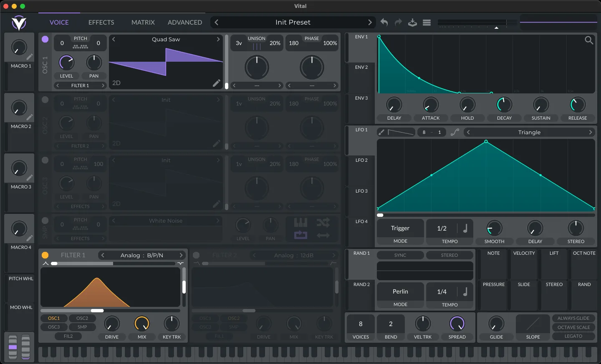
Task: Click the FIL2 routing button on Filter 1
Action: pyautogui.click(x=68, y=336)
